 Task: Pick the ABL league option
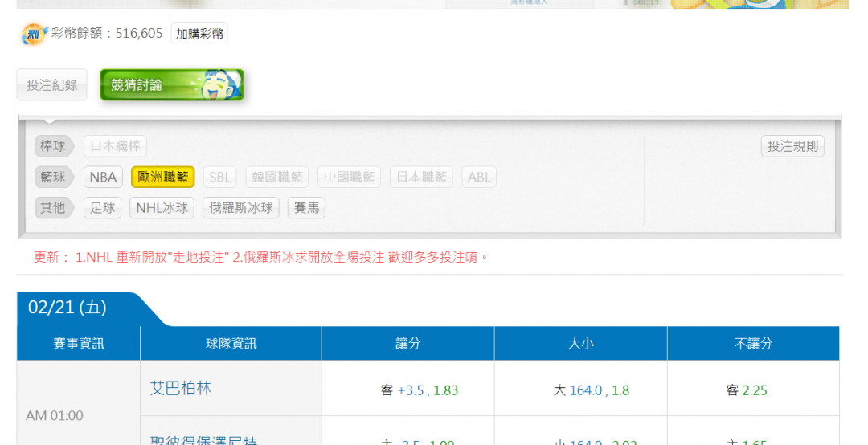[479, 178]
